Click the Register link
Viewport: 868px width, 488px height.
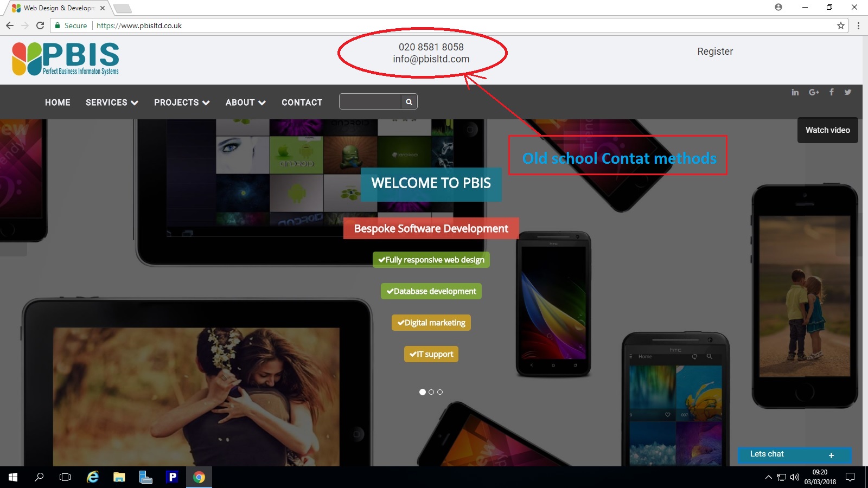click(715, 52)
